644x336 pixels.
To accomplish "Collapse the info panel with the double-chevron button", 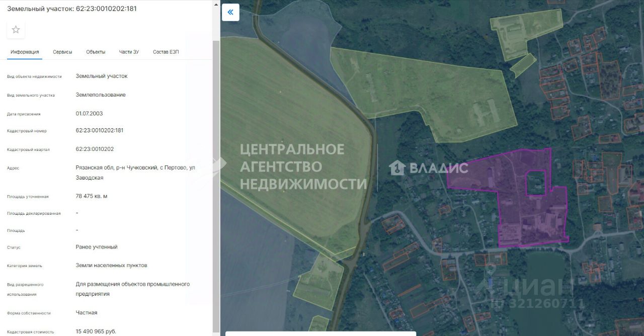I will (230, 12).
